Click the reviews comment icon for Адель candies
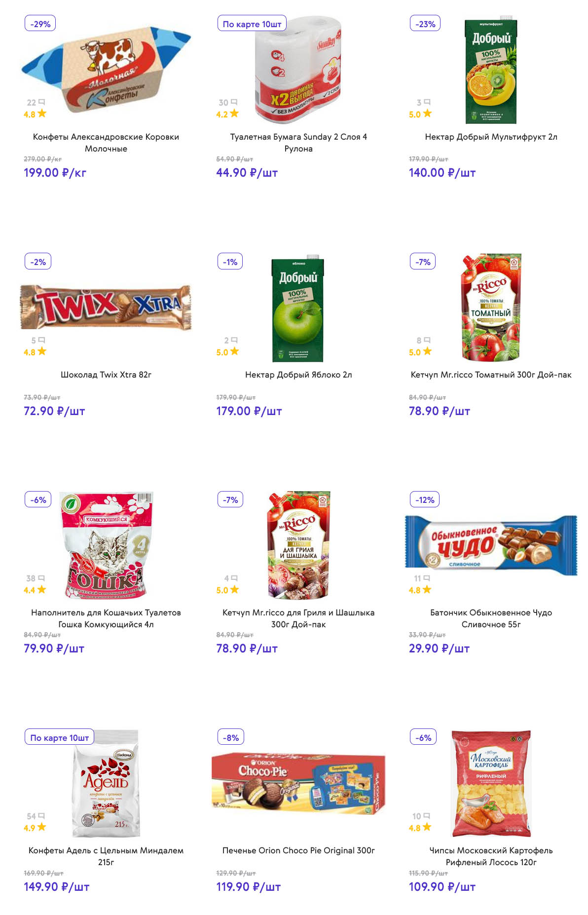The width and height of the screenshot is (588, 915). (41, 816)
